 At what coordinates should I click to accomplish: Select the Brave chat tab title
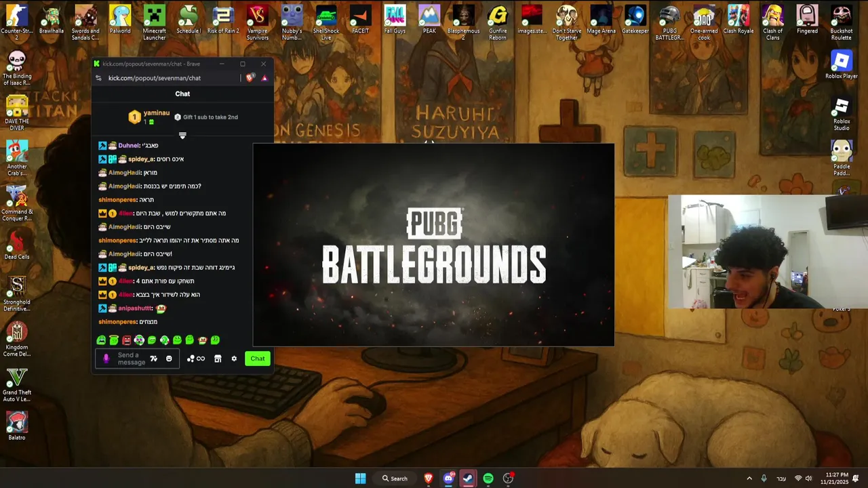(x=151, y=64)
